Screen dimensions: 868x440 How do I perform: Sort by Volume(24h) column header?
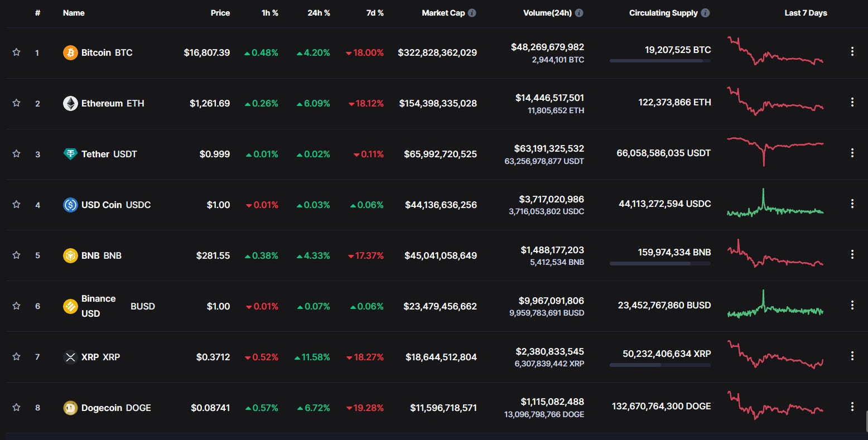pyautogui.click(x=547, y=13)
